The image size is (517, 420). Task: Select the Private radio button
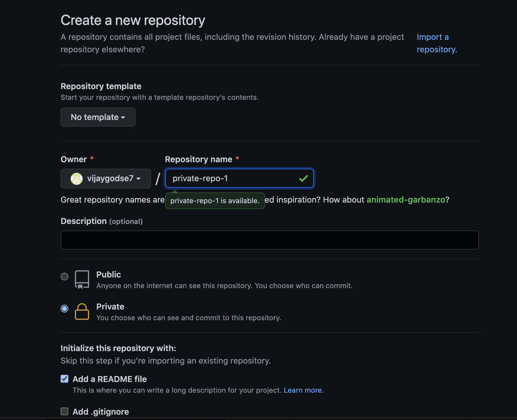[64, 309]
